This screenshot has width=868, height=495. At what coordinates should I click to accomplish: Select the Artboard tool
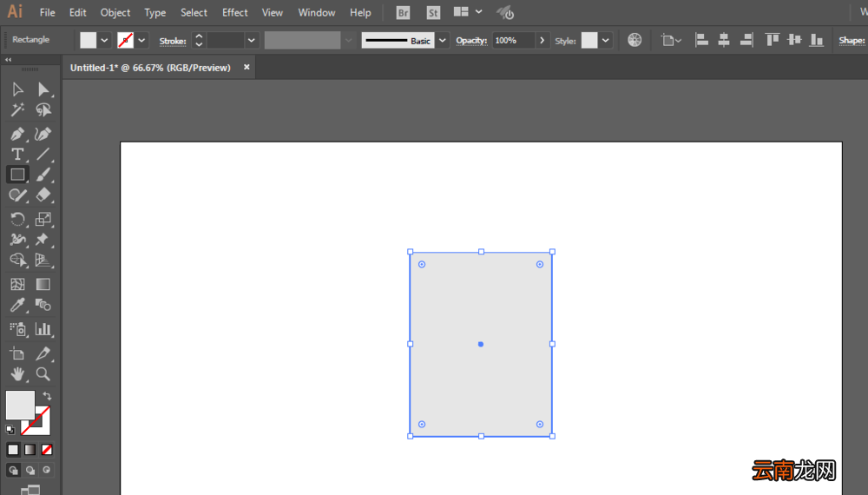point(17,353)
